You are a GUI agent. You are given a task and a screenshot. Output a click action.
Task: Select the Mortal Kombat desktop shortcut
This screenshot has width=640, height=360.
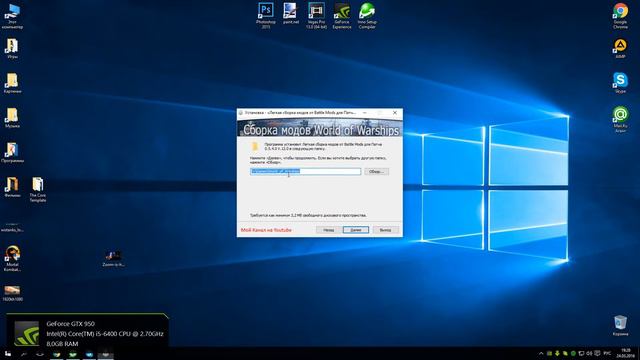(x=12, y=258)
